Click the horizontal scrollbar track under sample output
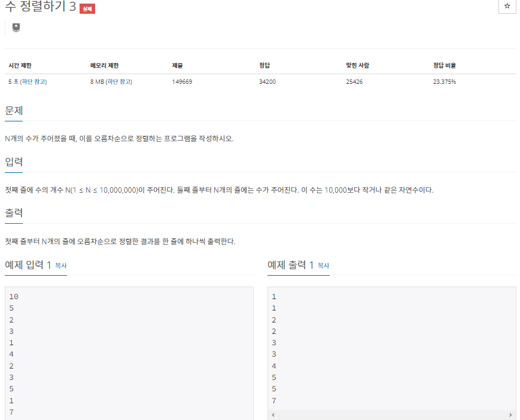Screen dimensions: 520x420 (392, 415)
